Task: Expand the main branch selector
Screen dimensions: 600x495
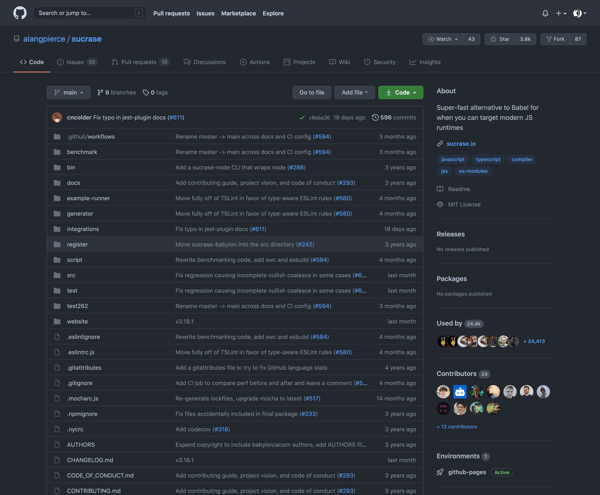Action: pos(68,93)
